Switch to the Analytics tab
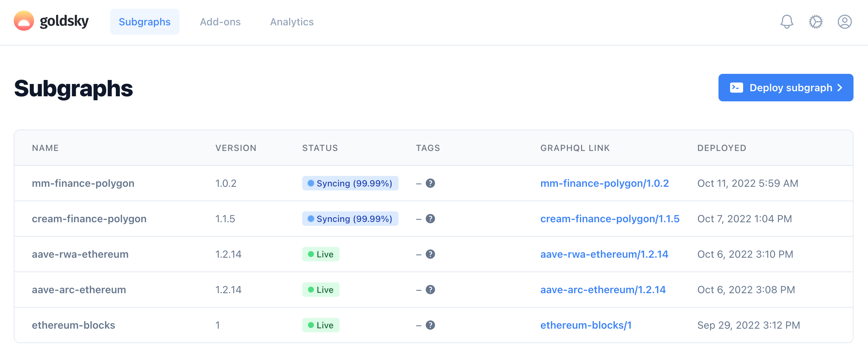 coord(291,22)
